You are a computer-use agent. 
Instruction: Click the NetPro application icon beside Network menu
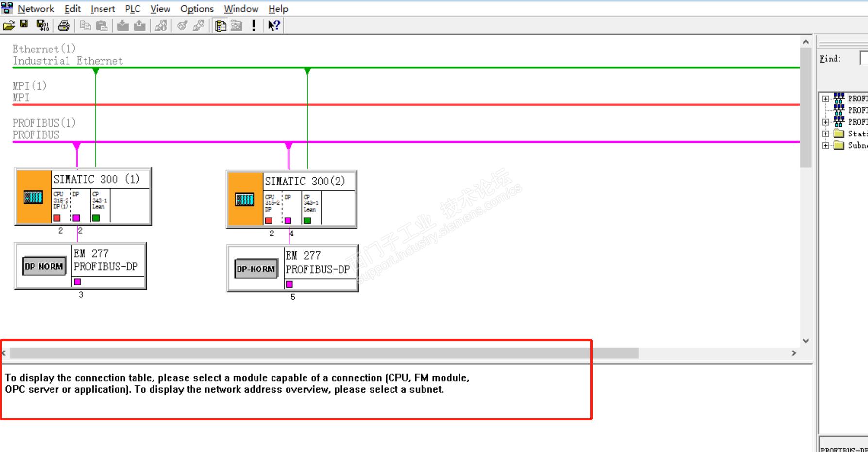(x=7, y=8)
